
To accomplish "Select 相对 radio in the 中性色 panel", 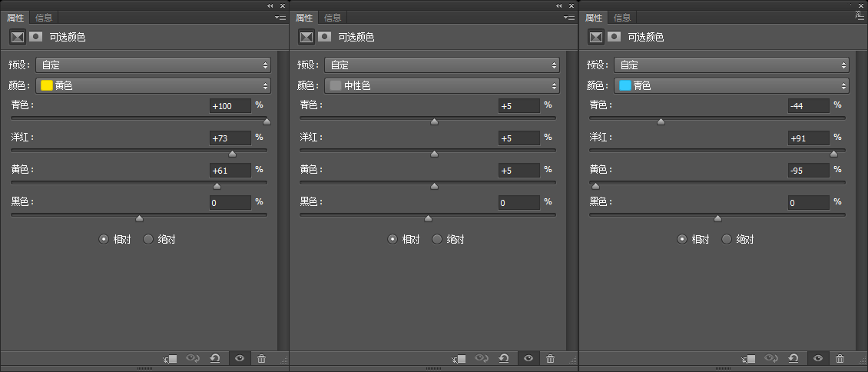I will click(393, 239).
